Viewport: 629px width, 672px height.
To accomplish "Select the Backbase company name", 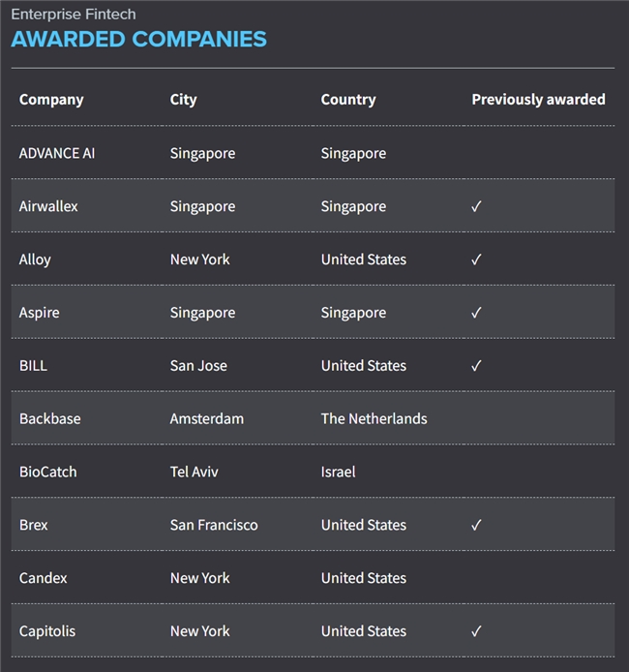I will 50,418.
